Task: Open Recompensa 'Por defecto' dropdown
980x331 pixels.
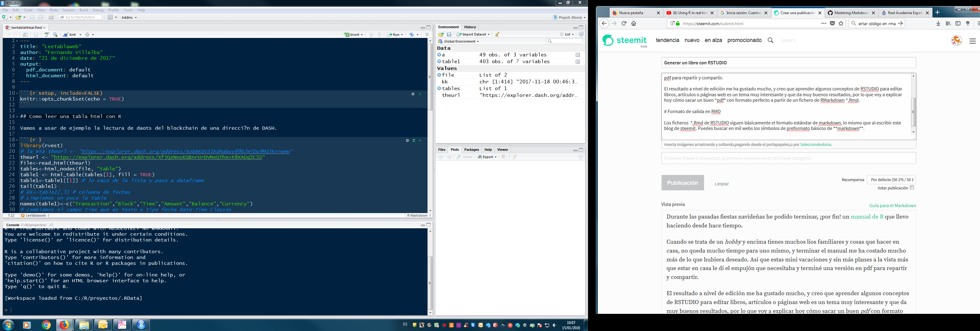Action: point(891,179)
